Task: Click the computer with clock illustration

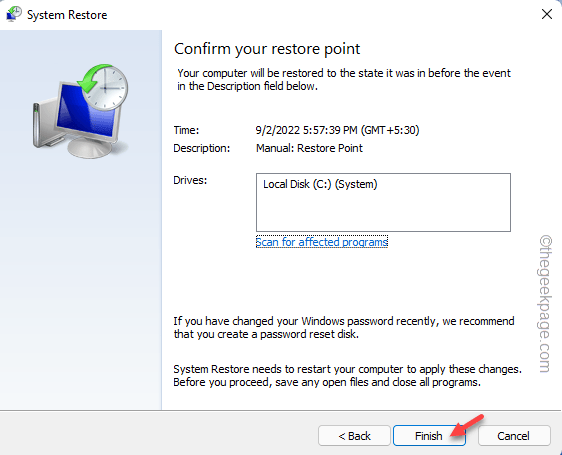Action: 81,111
